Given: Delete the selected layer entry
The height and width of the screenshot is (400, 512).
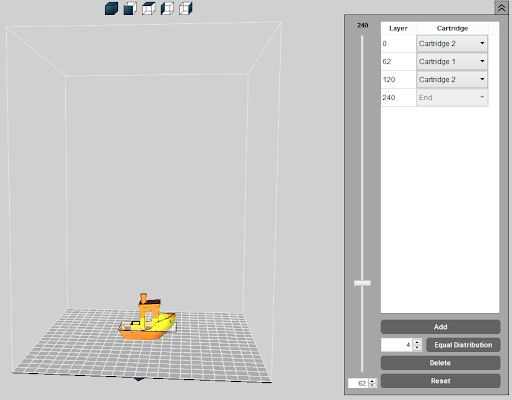Looking at the screenshot, I should (440, 363).
